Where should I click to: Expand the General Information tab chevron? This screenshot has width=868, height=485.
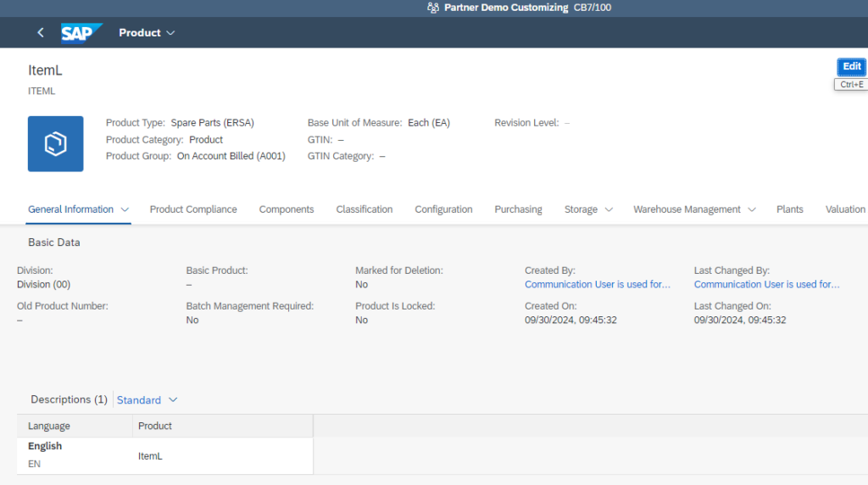coord(125,209)
